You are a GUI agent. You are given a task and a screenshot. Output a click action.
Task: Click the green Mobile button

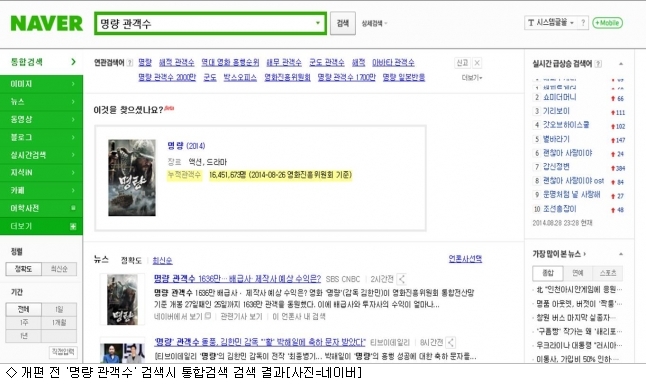[x=607, y=23]
